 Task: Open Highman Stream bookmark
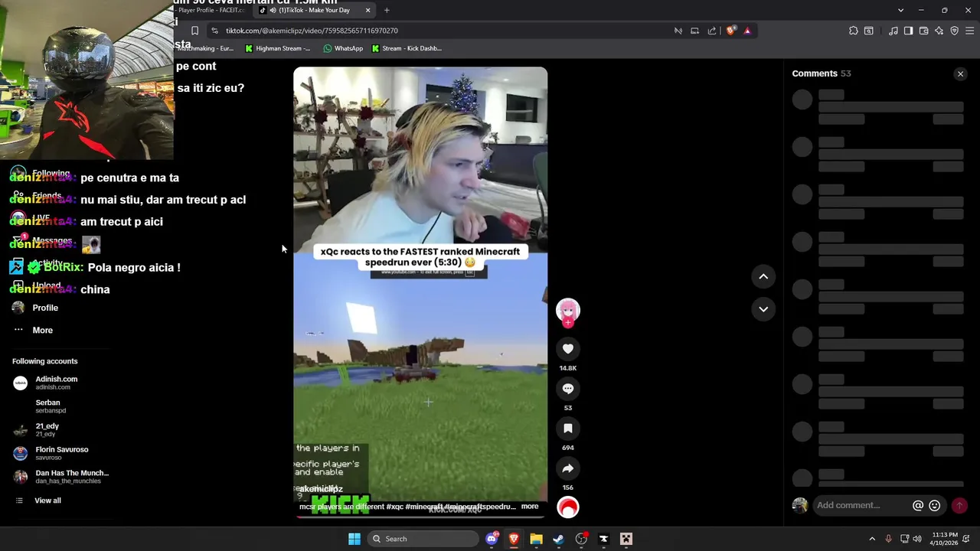[x=277, y=48]
